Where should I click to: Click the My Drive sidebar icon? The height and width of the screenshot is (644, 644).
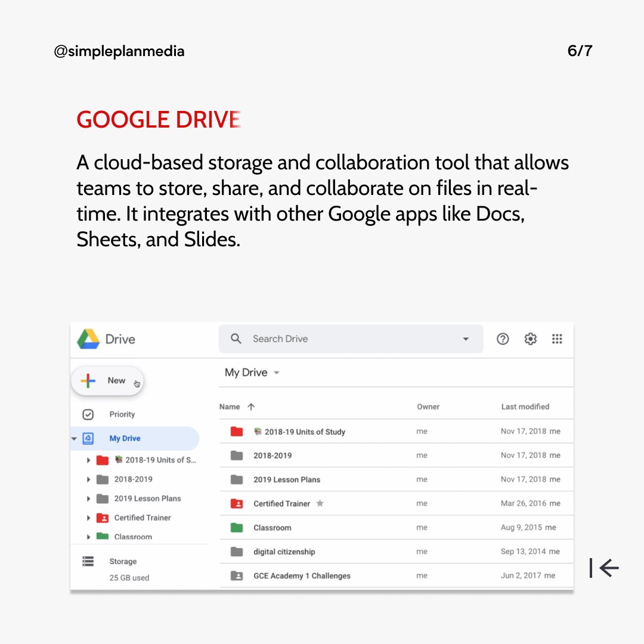click(x=88, y=438)
